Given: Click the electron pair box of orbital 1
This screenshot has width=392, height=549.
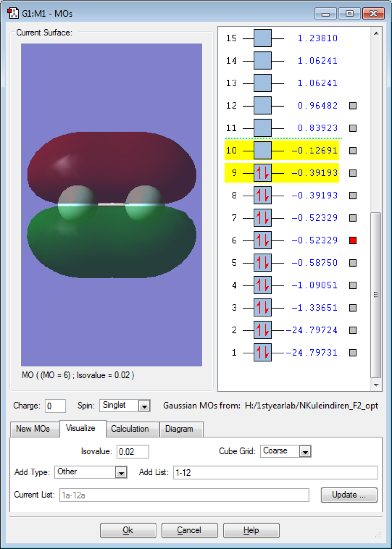Looking at the screenshot, I should coord(263,352).
